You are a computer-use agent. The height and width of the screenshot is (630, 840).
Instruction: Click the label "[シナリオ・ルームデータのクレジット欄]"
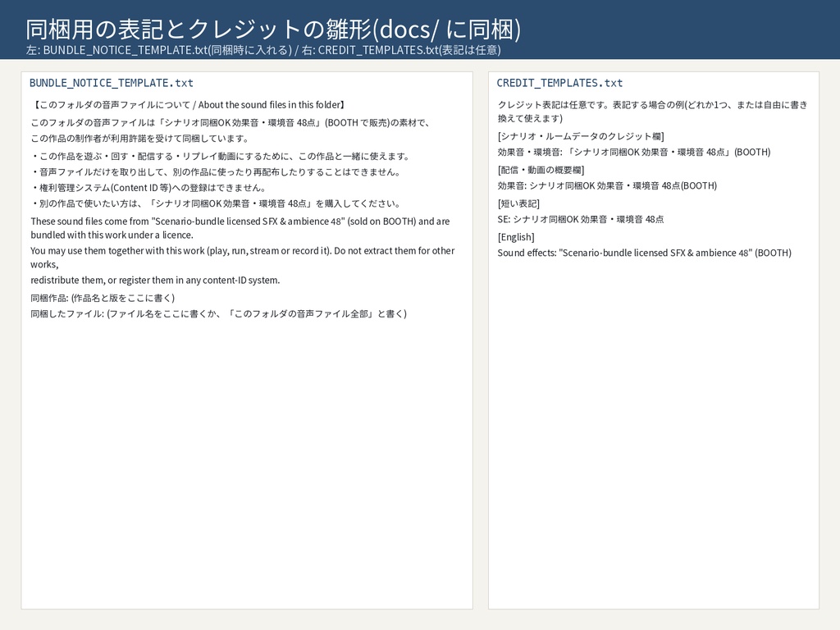[x=581, y=137]
